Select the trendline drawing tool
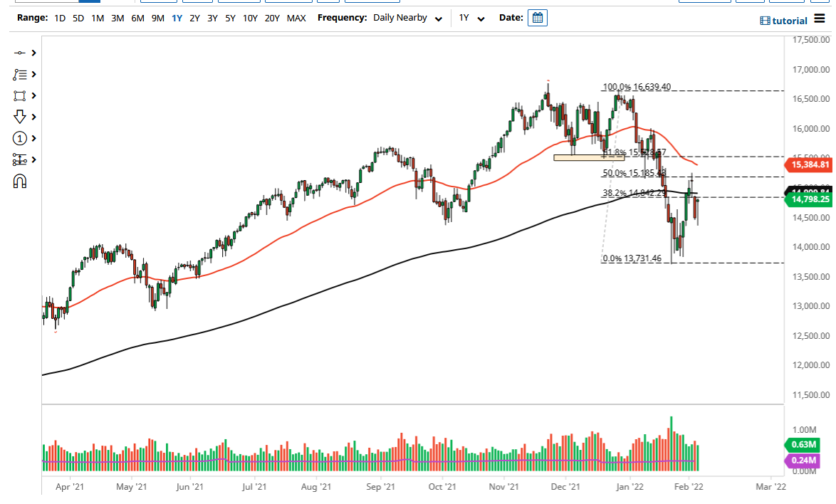Image resolution: width=836 pixels, height=504 pixels. point(19,53)
